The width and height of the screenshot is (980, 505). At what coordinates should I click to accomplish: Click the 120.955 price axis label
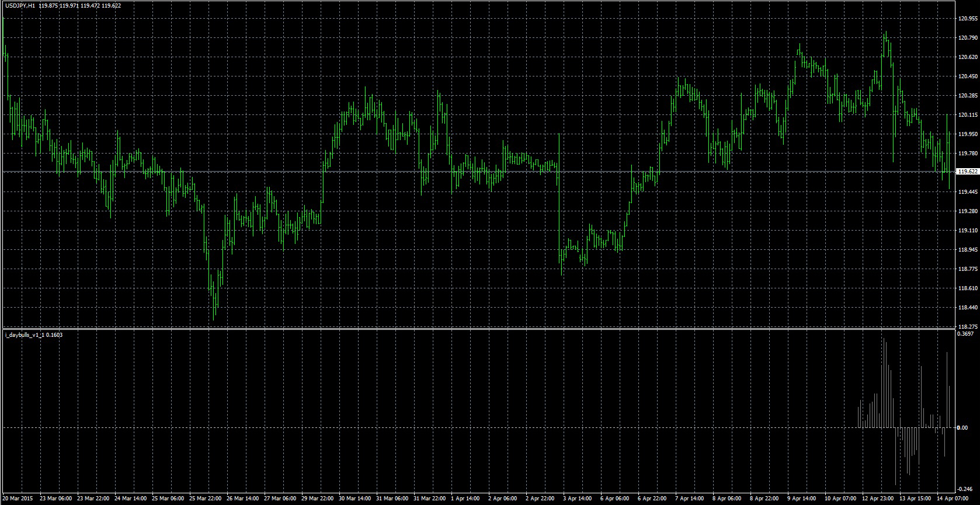click(x=968, y=19)
